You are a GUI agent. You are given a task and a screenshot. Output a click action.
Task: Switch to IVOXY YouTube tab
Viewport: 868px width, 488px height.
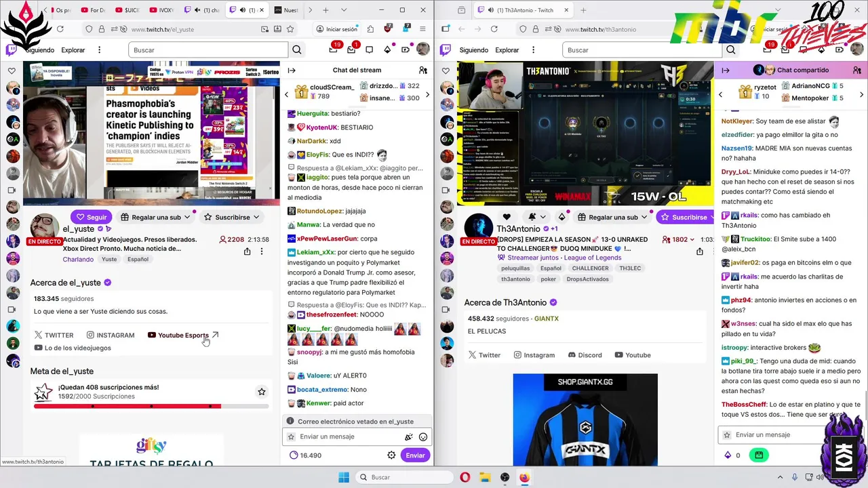click(163, 10)
